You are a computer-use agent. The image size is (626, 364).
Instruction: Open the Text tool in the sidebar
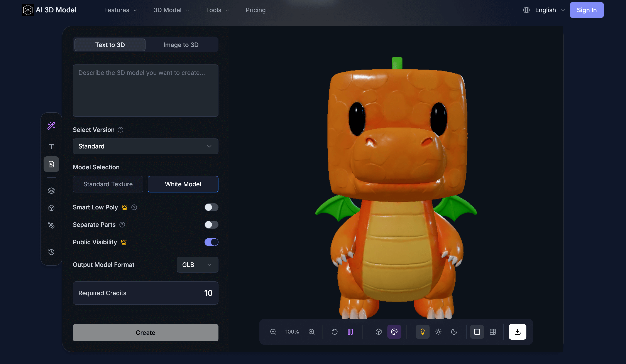tap(51, 147)
